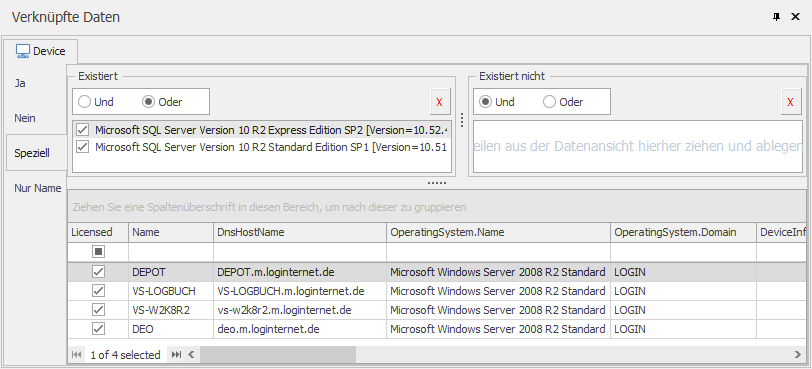Image resolution: width=812 pixels, height=369 pixels.
Task: Open the Device tab
Action: click(x=40, y=51)
